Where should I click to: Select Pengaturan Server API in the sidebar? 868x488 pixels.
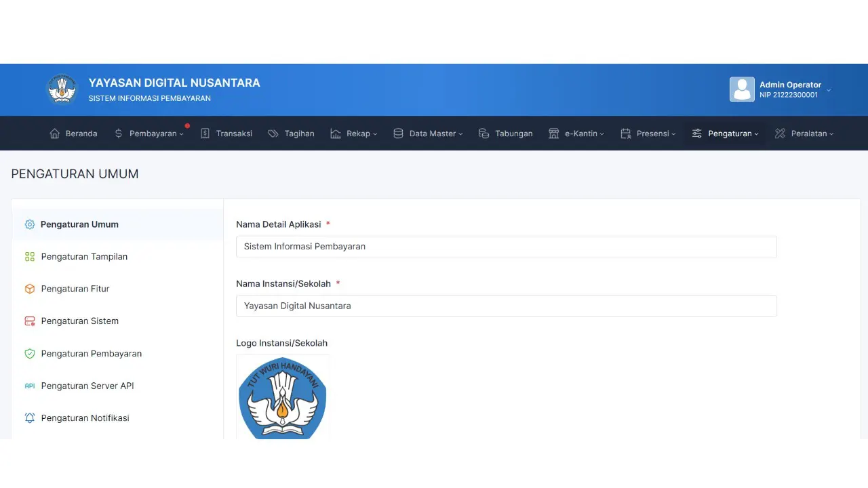tap(117, 386)
